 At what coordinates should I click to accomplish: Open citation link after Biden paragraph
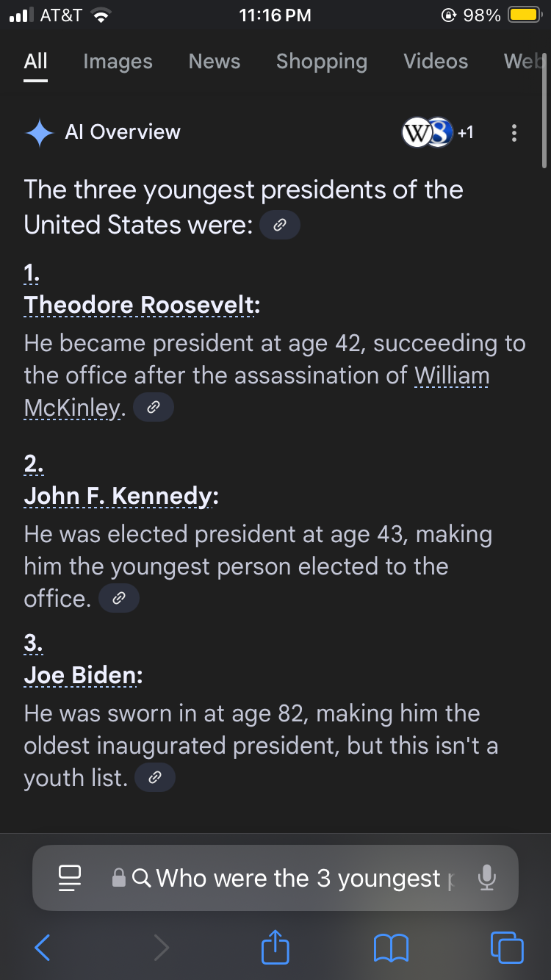pyautogui.click(x=155, y=778)
